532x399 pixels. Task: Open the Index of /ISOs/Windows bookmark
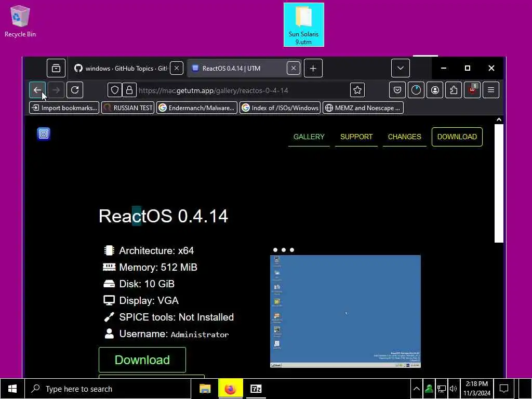click(x=280, y=108)
